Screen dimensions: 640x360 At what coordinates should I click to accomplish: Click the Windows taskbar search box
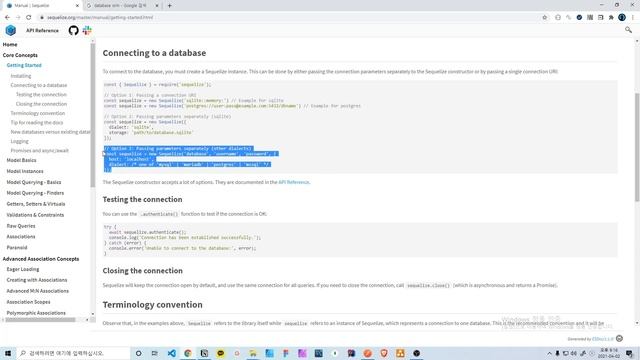coord(73,353)
